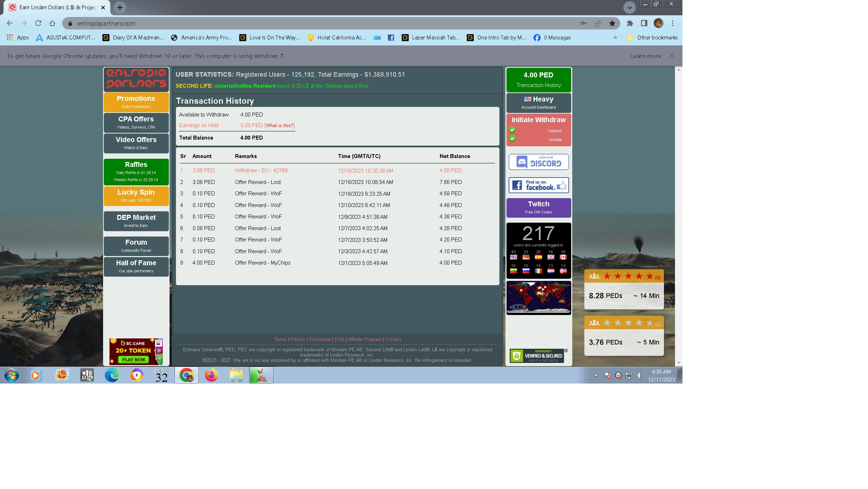Open the Lucky Spin menu item

point(136,196)
